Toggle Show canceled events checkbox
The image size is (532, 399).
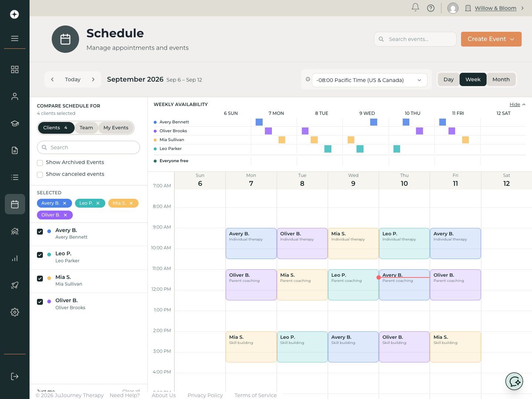[x=40, y=174]
